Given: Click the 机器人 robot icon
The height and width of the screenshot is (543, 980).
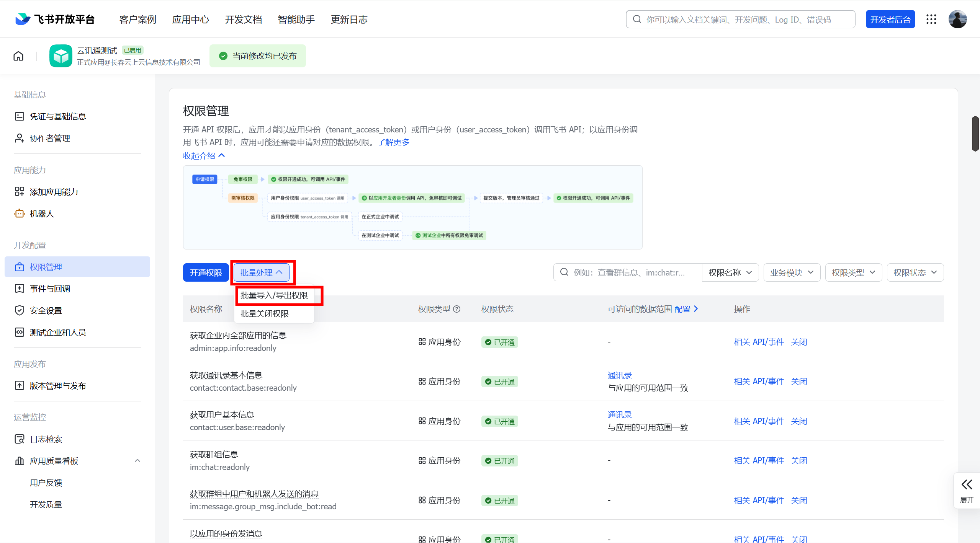Looking at the screenshot, I should coord(19,214).
